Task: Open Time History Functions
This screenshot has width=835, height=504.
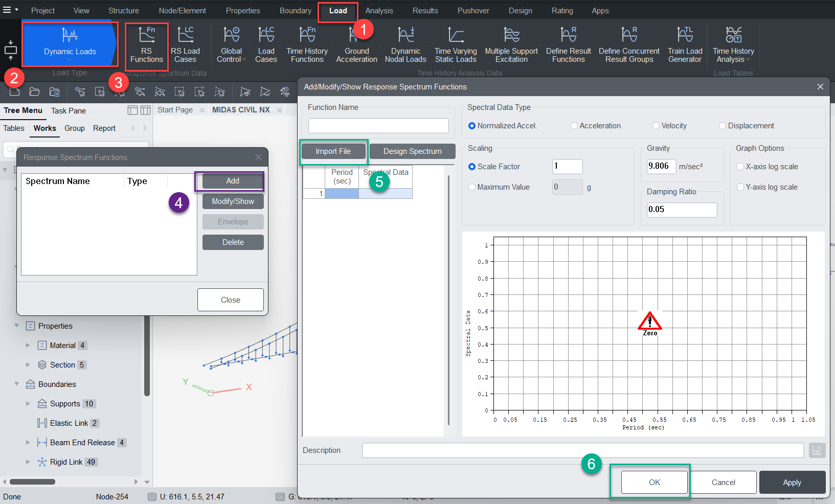Action: pos(307,45)
